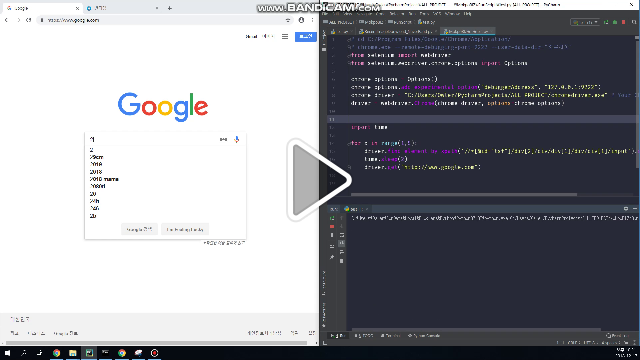Bookmark page using star icon in address bar
Viewport: 640px width, 360px height.
[x=288, y=20]
